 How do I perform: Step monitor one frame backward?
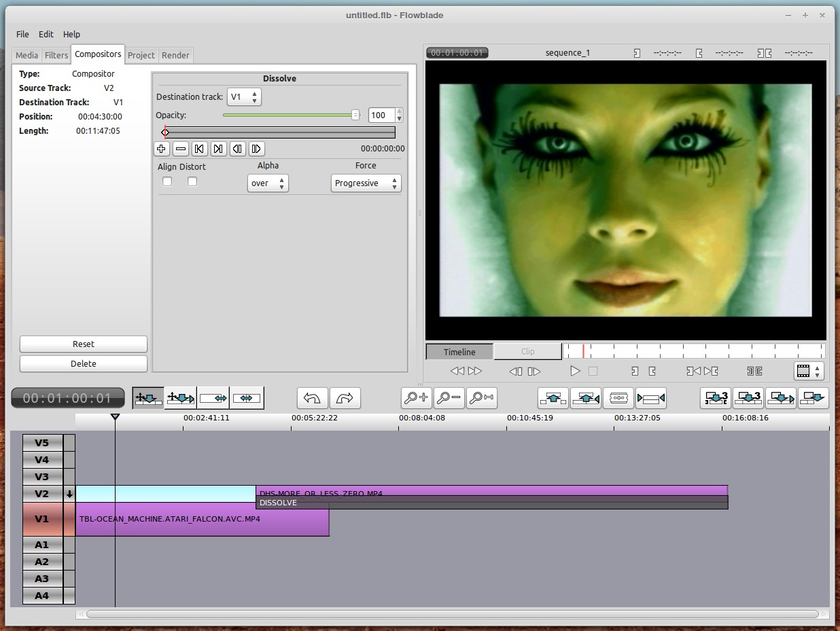point(516,371)
